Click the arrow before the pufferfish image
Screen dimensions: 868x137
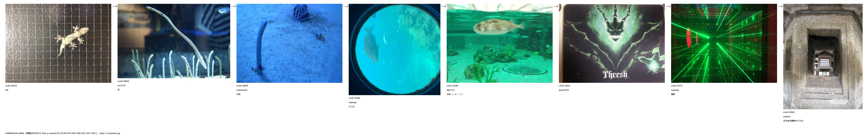[x=443, y=6]
